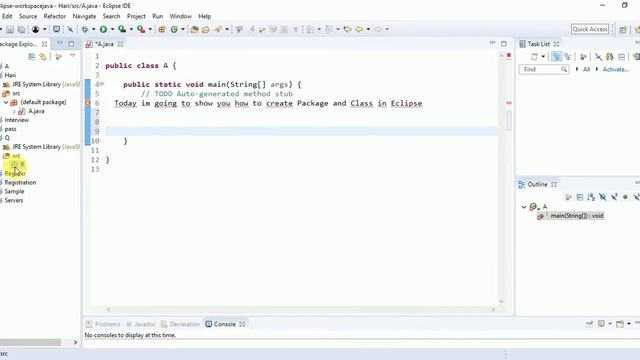Switch to the Problems tab
Viewport: 640px width, 360px height.
(103, 324)
